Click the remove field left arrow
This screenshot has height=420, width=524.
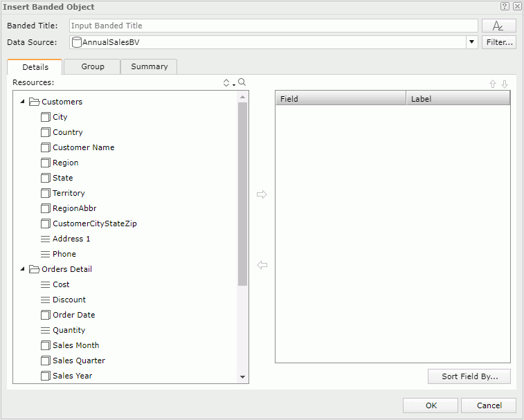262,265
